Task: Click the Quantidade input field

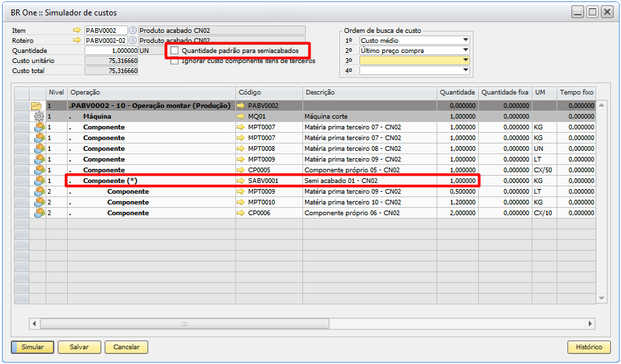Action: 111,50
